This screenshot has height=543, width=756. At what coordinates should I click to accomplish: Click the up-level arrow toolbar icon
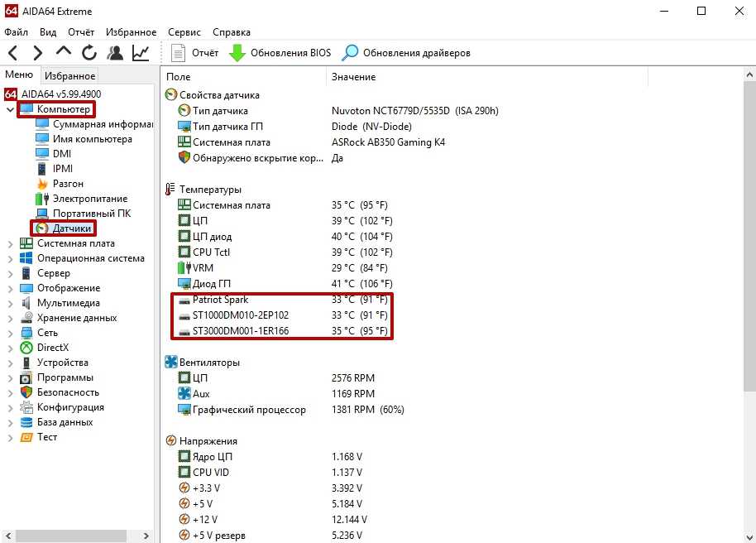64,51
